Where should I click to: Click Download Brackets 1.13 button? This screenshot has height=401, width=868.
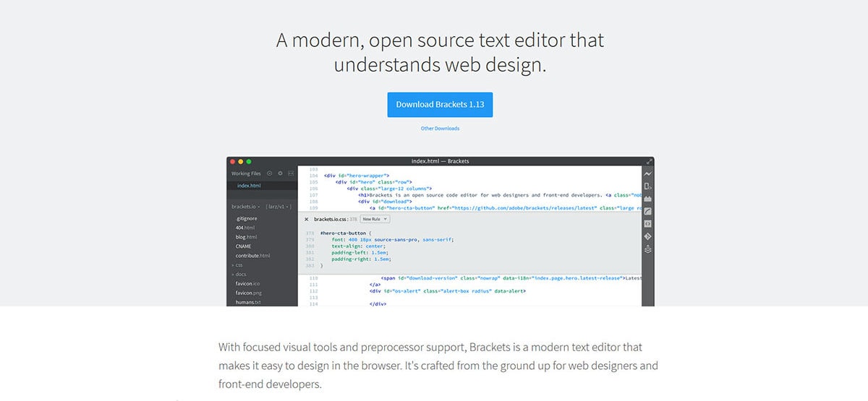pyautogui.click(x=440, y=104)
